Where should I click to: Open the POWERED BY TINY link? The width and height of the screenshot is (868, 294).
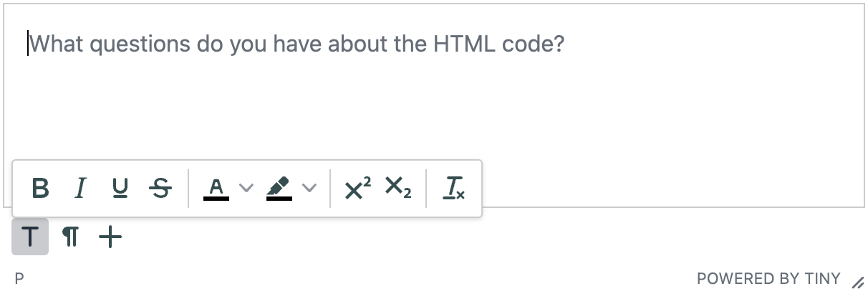point(768,279)
